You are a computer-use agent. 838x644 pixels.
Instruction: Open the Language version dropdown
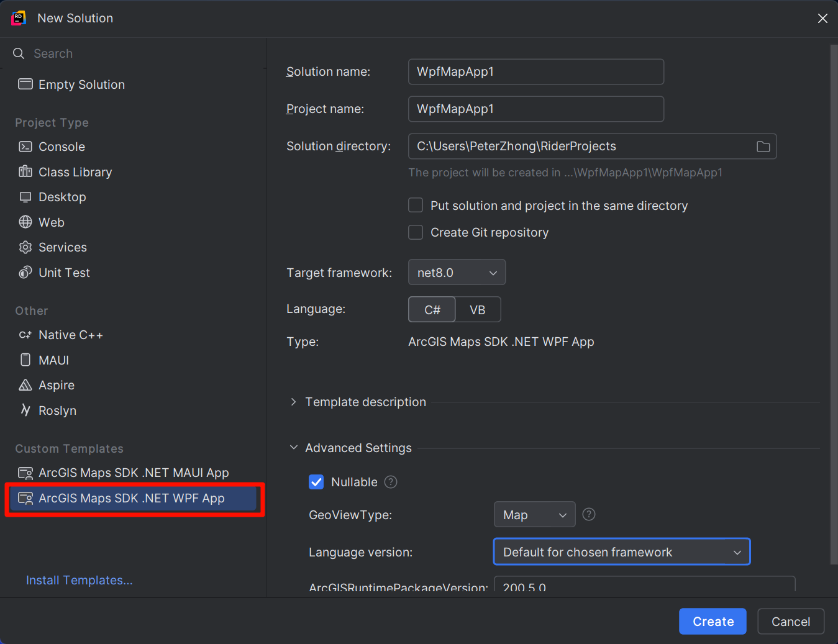(622, 551)
